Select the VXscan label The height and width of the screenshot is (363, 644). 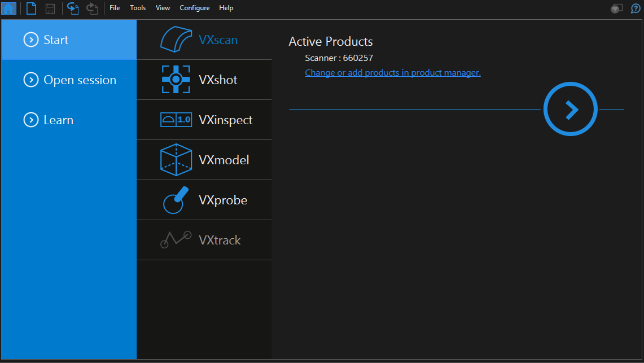click(x=218, y=40)
